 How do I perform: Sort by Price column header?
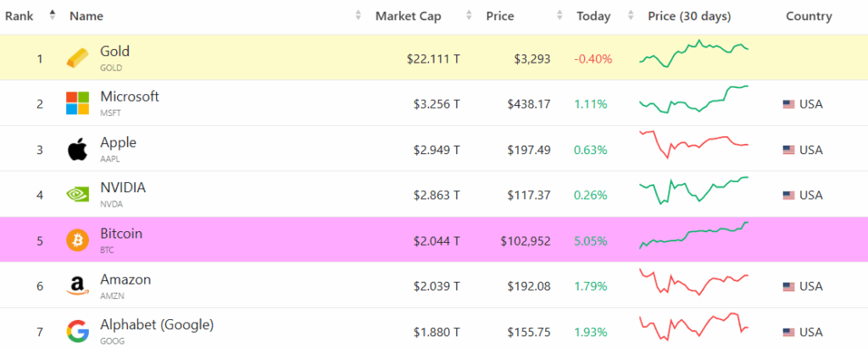[x=499, y=16]
